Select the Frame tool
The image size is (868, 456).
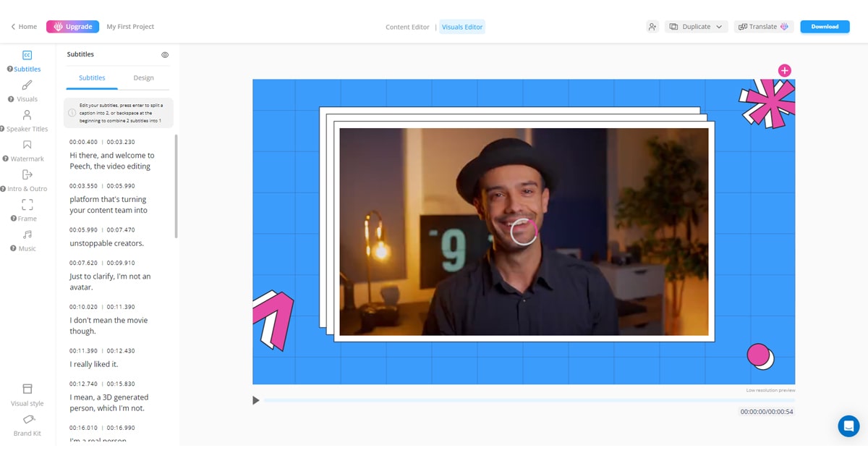pos(27,205)
